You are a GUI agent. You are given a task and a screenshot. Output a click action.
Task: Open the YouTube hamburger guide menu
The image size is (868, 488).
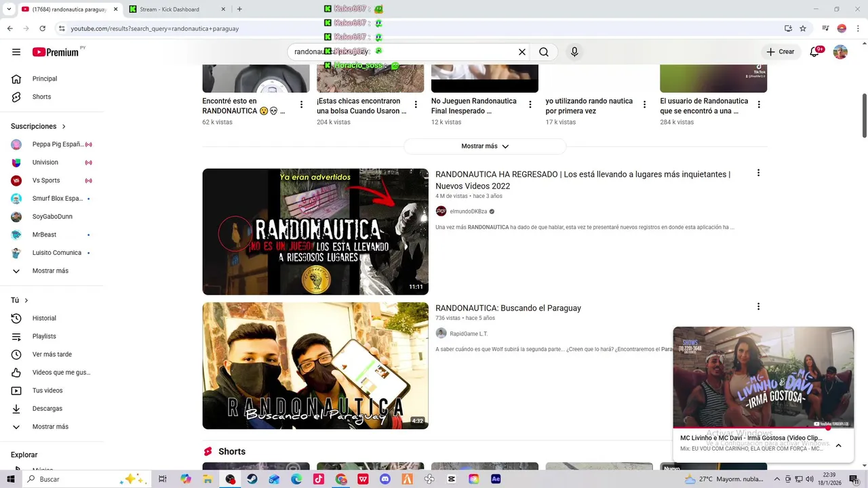(16, 52)
